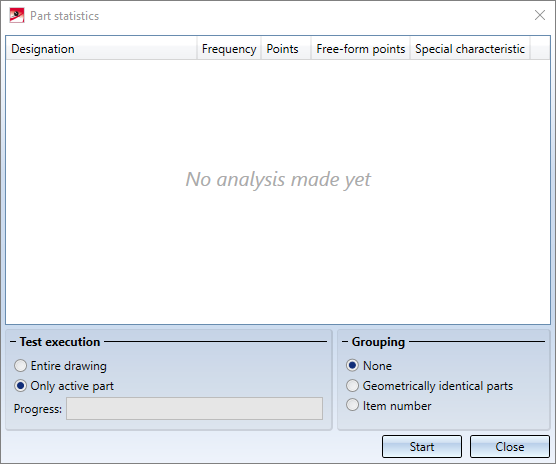Select the Entire drawing radio option
Viewport: 556px width, 465px height.
pos(60,366)
